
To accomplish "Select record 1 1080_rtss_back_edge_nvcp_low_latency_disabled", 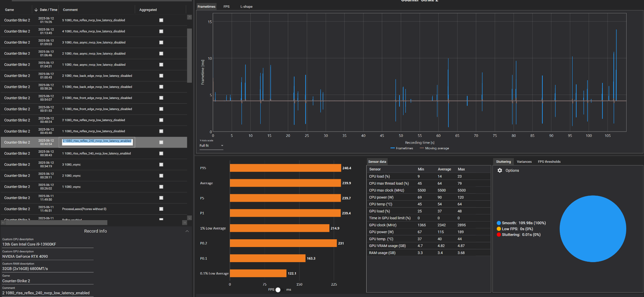I will coord(94,87).
